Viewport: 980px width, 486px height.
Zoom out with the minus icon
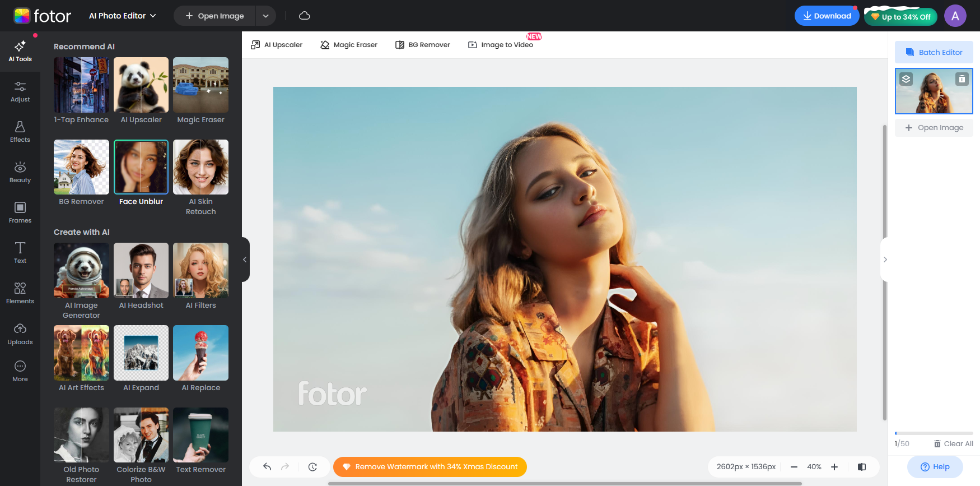[794, 466]
